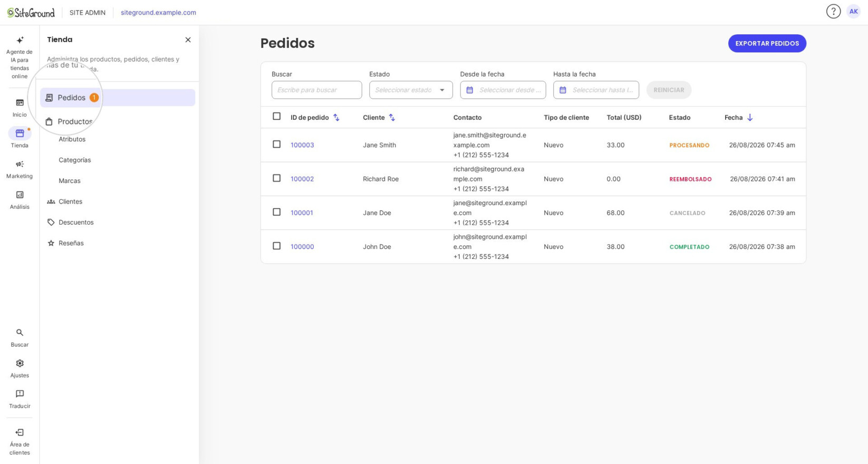Open order 100003 link
868x464 pixels.
coord(302,145)
